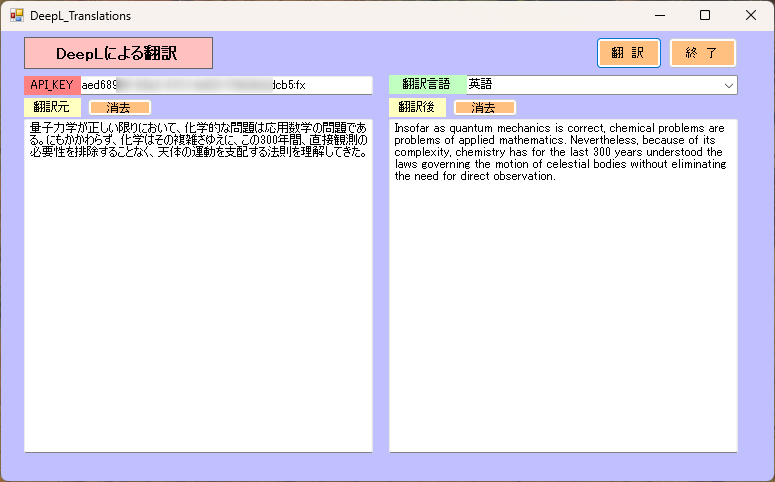
Task: Click the yellow 翻訳元 label
Action: pyautogui.click(x=52, y=107)
